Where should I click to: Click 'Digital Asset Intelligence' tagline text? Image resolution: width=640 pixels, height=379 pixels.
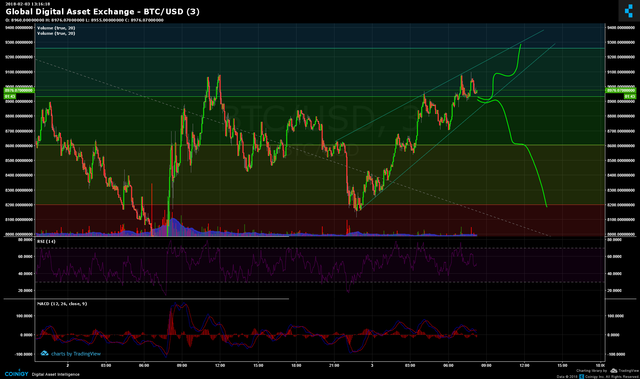click(x=56, y=374)
